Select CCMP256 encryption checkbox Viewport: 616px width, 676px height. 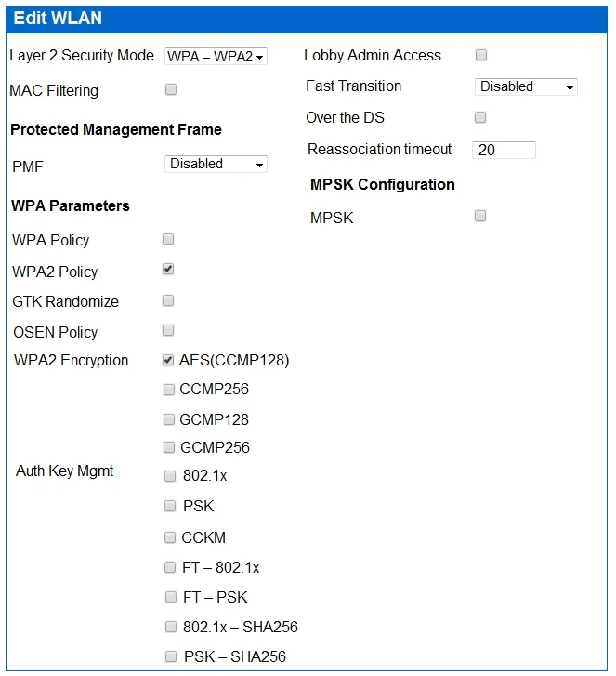[x=169, y=390]
